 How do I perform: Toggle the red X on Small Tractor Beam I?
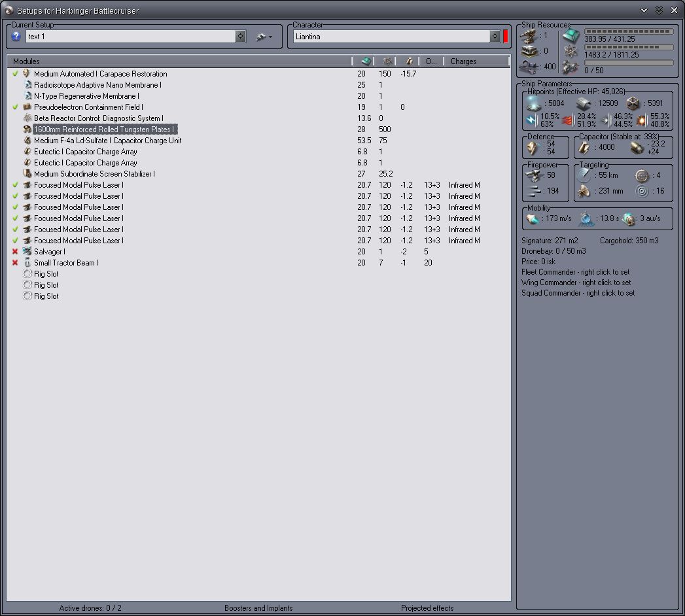point(15,262)
